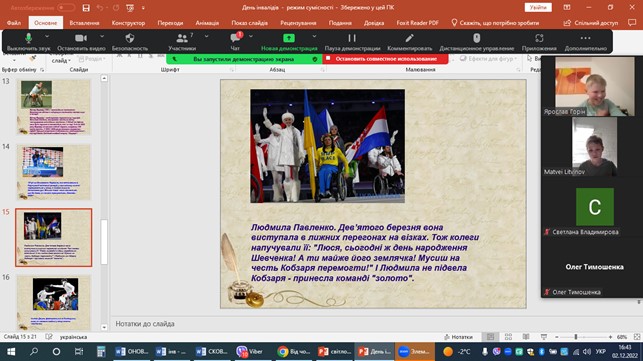Toggle Notes pane in status bar

tap(458, 337)
